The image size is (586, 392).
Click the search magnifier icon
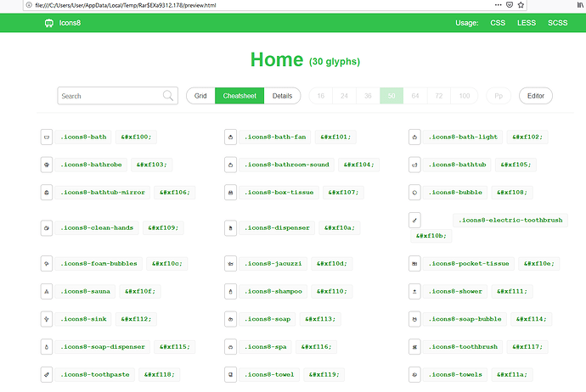pos(168,96)
